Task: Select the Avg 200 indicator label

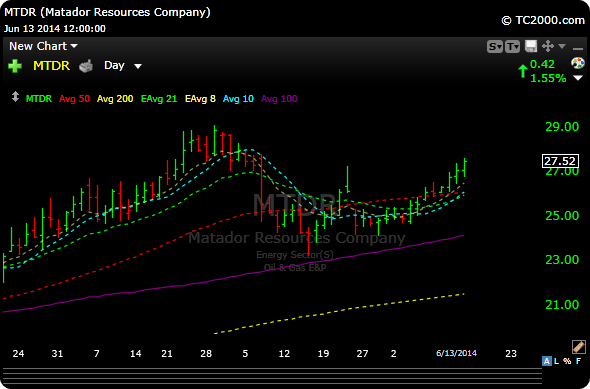Action: 115,99
